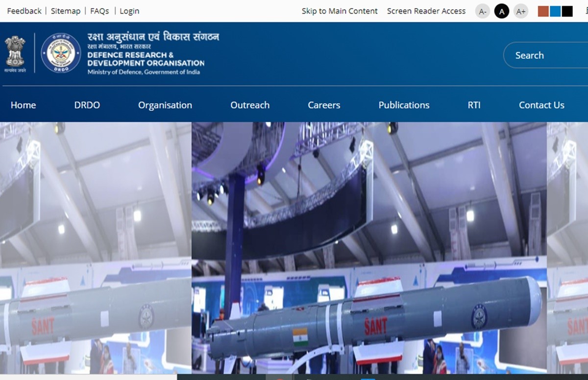The image size is (588, 380).
Task: Expand the Organisation navigation menu
Action: coord(165,105)
